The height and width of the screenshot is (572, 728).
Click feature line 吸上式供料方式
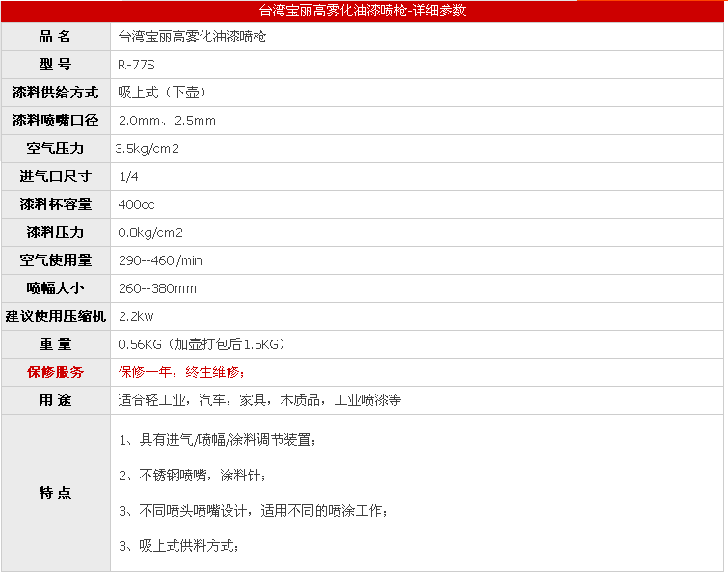point(187,546)
